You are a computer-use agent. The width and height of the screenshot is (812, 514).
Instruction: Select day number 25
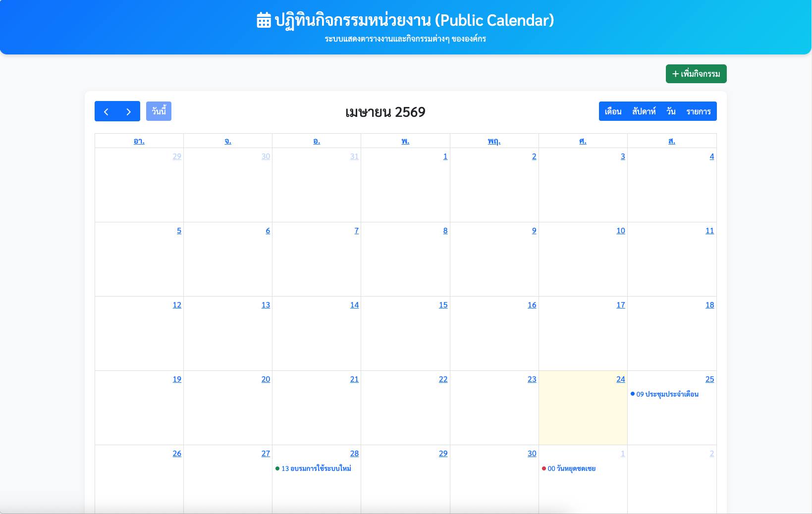tap(710, 379)
